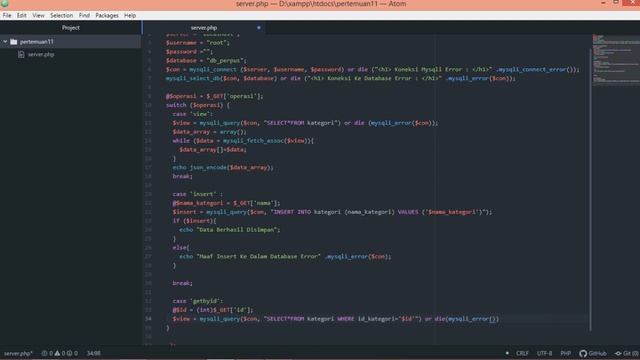Click the $username = "root" line
The width and height of the screenshot is (640, 360).
click(x=198, y=42)
